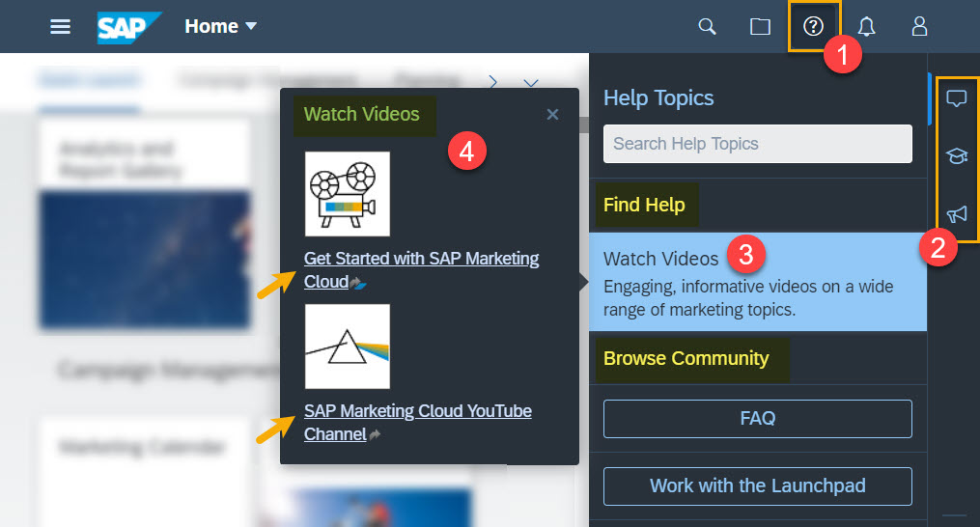Open the user profile icon
Image resolution: width=980 pixels, height=527 pixels.
919,26
